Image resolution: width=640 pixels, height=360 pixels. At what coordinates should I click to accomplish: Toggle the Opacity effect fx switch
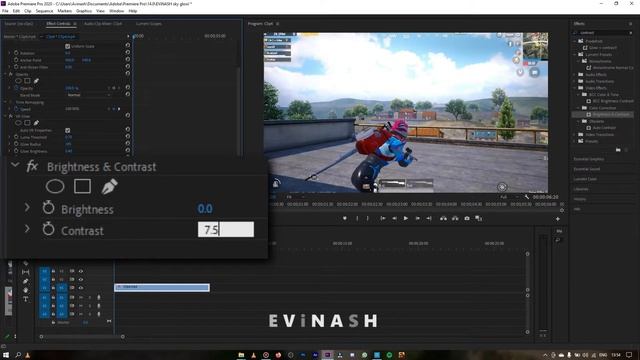pos(11,74)
